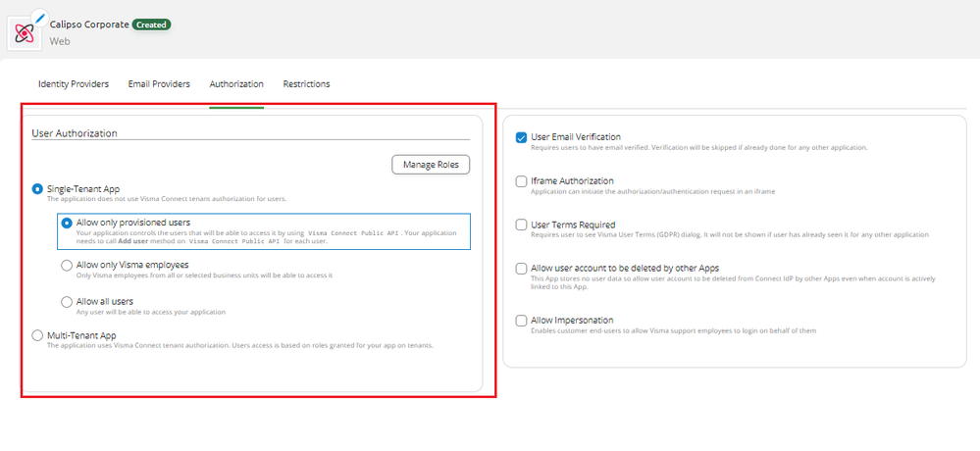Check the User Terms Required checkbox

click(x=521, y=225)
